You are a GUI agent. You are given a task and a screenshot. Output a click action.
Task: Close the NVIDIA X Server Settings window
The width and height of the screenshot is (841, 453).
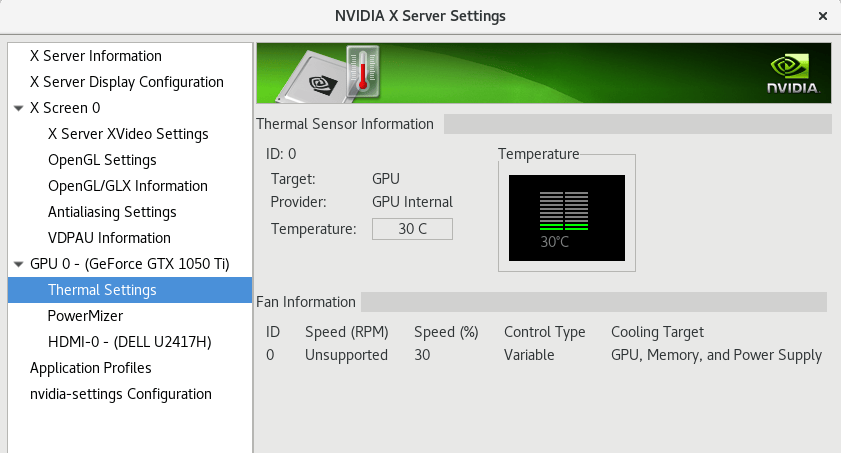822,16
